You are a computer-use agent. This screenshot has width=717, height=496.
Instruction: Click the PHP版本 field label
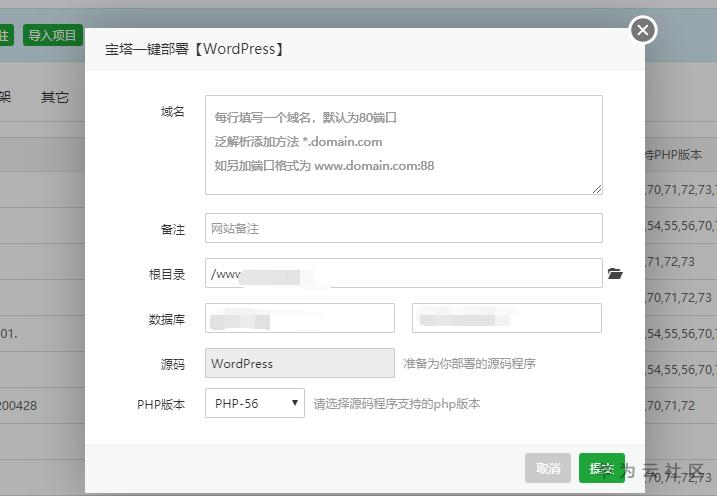tap(161, 405)
